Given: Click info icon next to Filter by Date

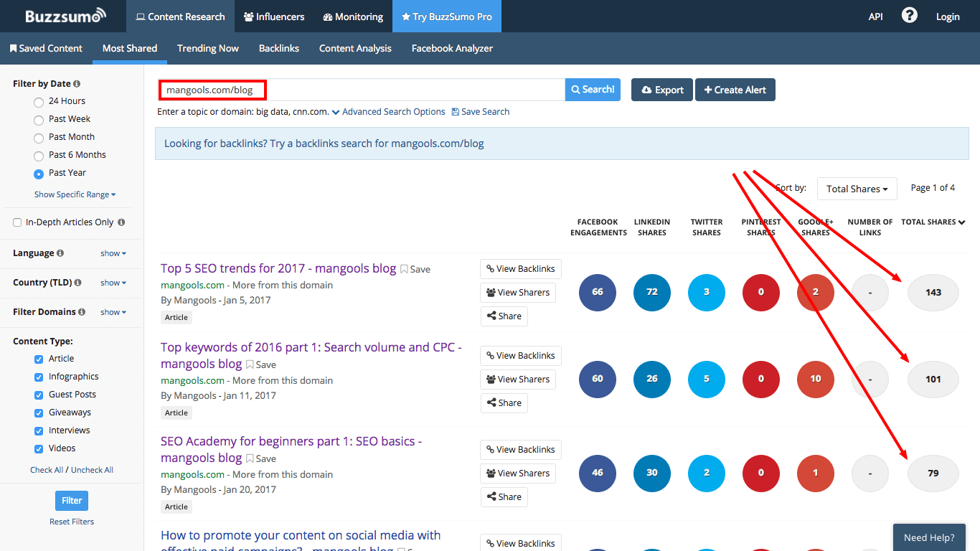Looking at the screenshot, I should (x=77, y=84).
